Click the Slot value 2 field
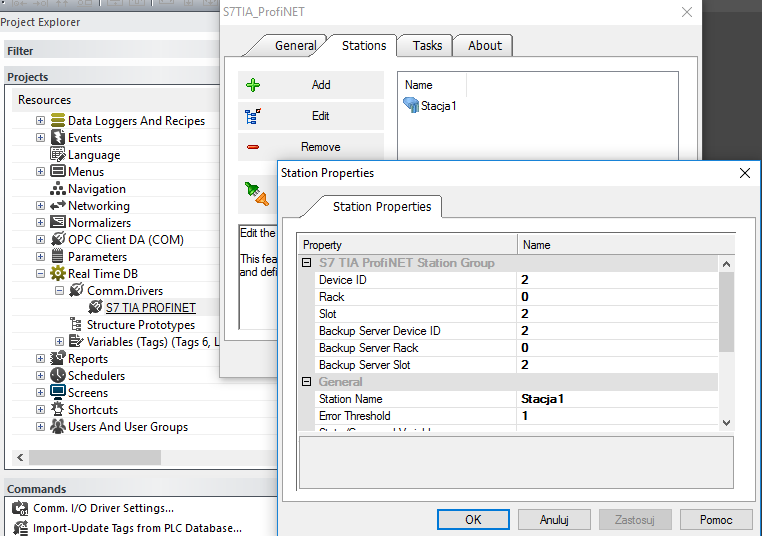762x536 pixels. (x=617, y=314)
